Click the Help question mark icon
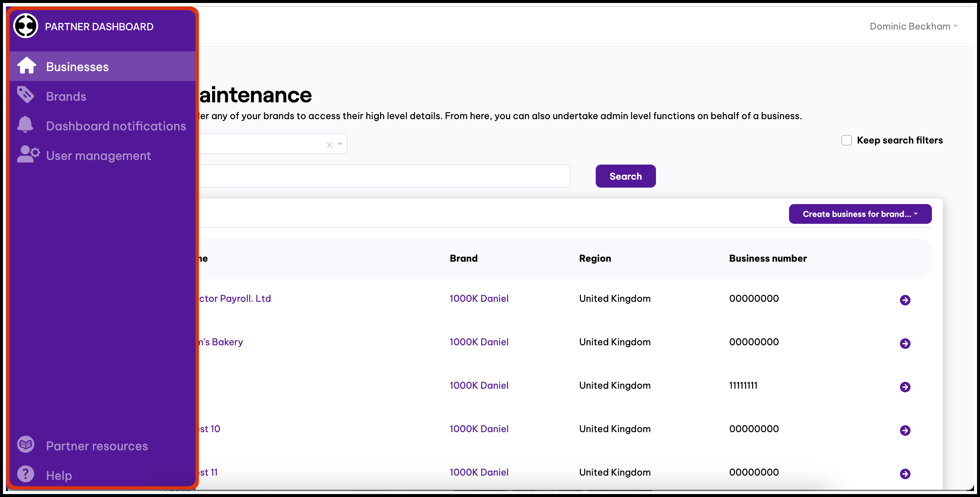 [x=26, y=474]
